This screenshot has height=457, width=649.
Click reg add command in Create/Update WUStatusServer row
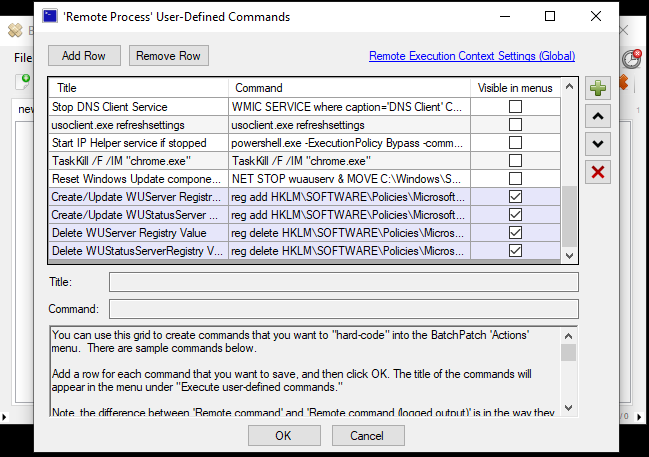[x=349, y=215]
